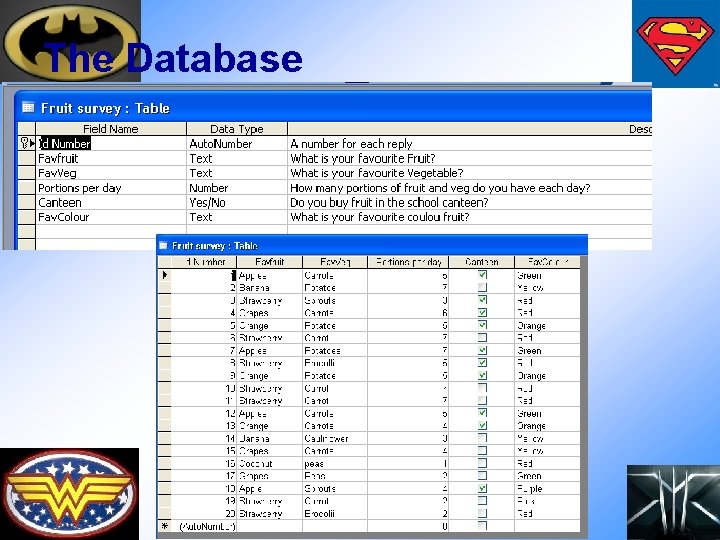Click the description 'What is your favourite Fruit?'
The width and height of the screenshot is (720, 540).
363,158
